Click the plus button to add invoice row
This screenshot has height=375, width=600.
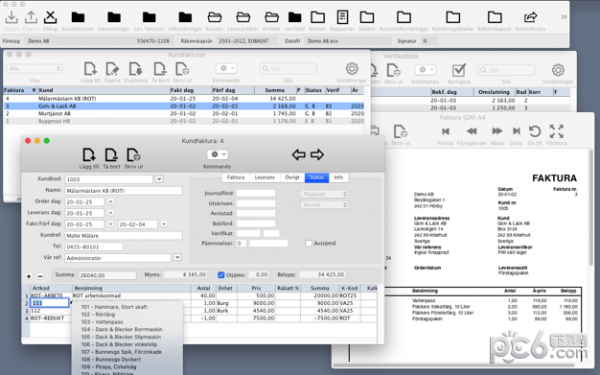(29, 276)
